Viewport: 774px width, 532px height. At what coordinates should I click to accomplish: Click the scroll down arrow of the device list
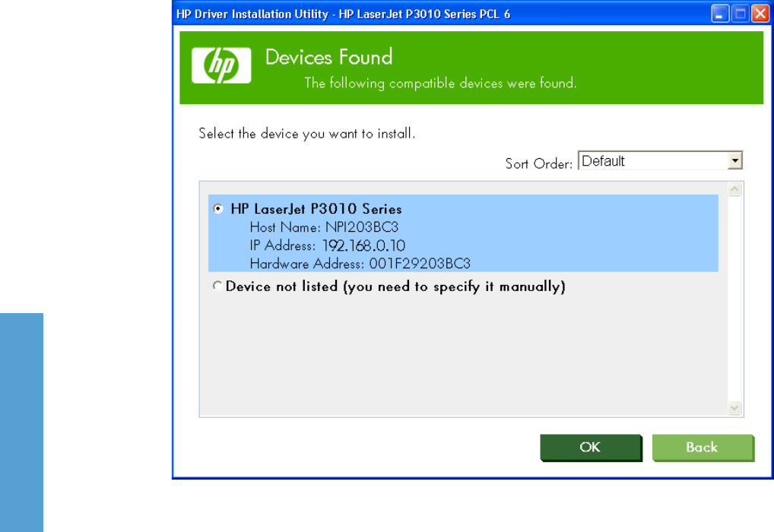tap(734, 407)
